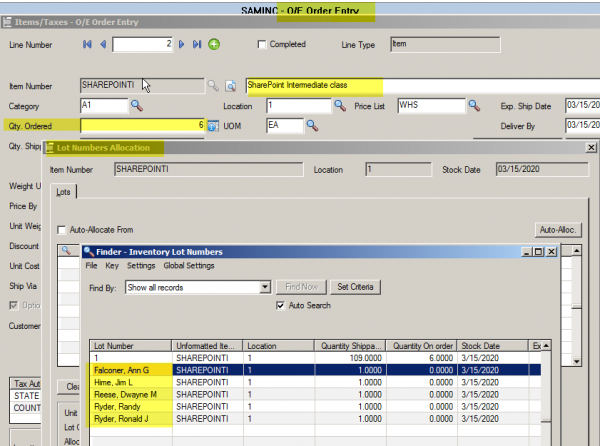Click up arrow of Finder results scrollbar
The image size is (600, 446).
(x=546, y=346)
